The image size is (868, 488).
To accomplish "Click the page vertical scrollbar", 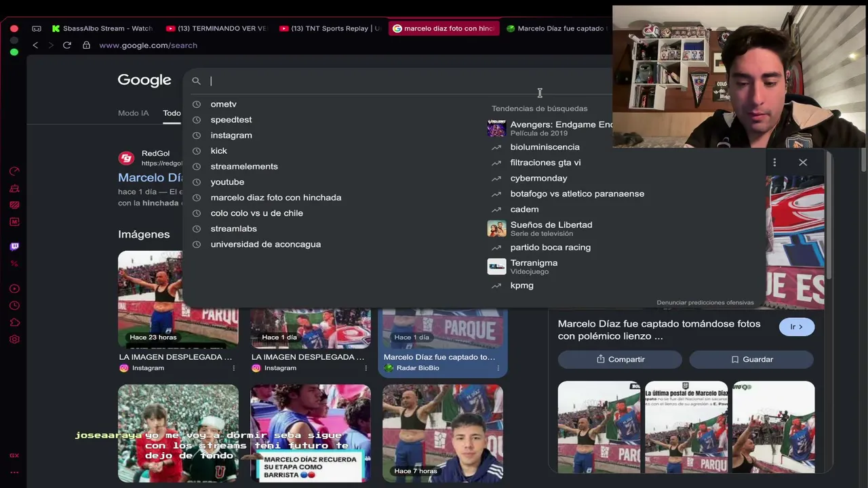I will click(x=863, y=161).
